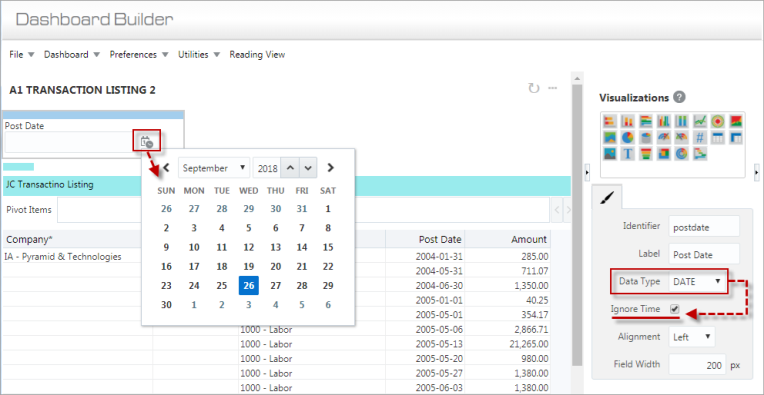The image size is (764, 395).
Task: Choose the line chart visualization icon
Action: [x=700, y=121]
